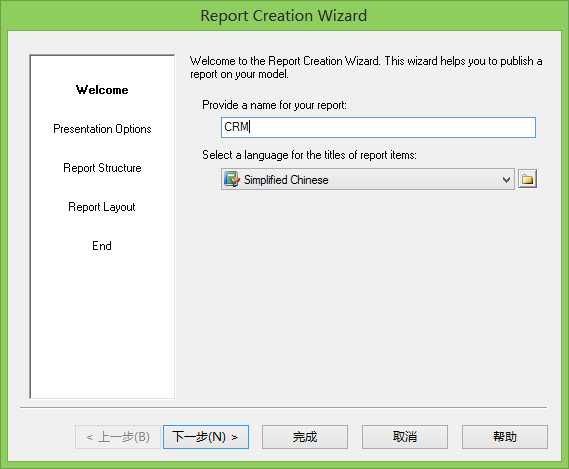Go to next step with 下一步(N) button
The height and width of the screenshot is (469, 569).
pyautogui.click(x=206, y=437)
